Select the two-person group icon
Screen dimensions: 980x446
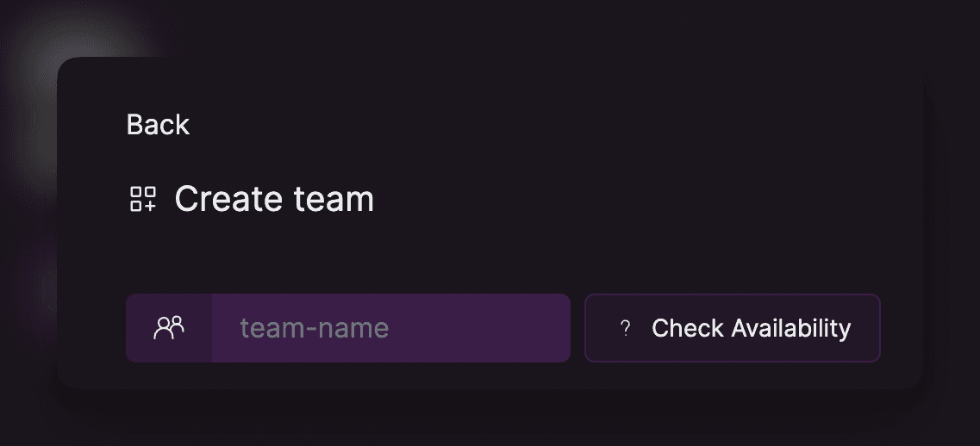click(x=169, y=328)
